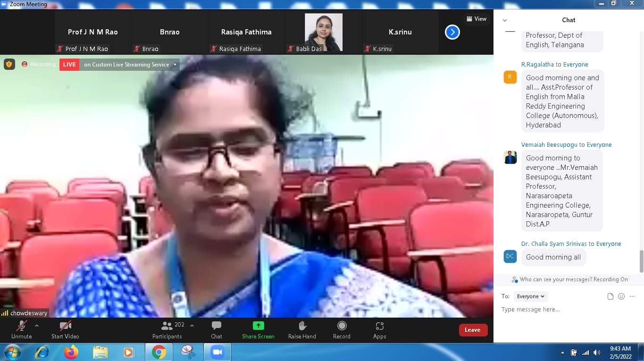Click the green encryption shield icon

(x=9, y=64)
